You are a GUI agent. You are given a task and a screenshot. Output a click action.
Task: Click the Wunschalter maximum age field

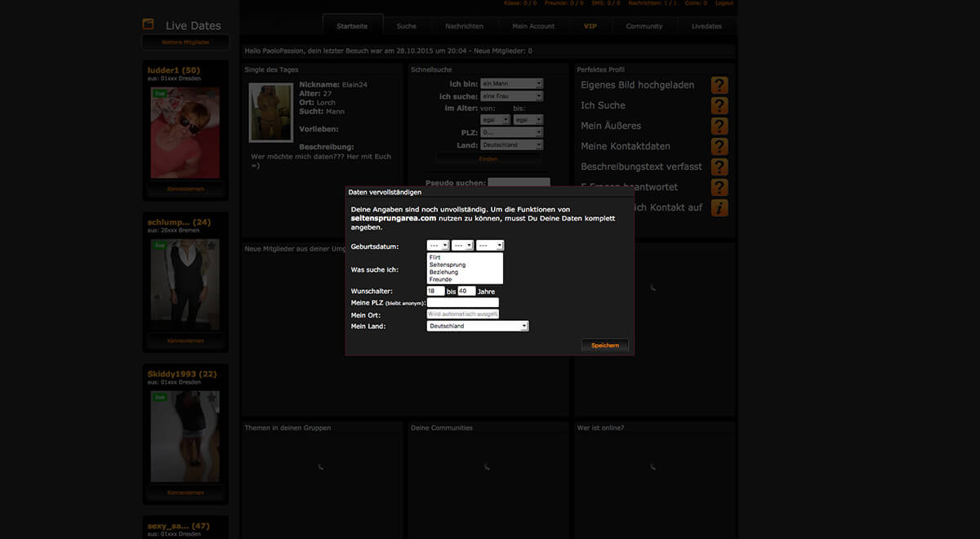point(466,291)
